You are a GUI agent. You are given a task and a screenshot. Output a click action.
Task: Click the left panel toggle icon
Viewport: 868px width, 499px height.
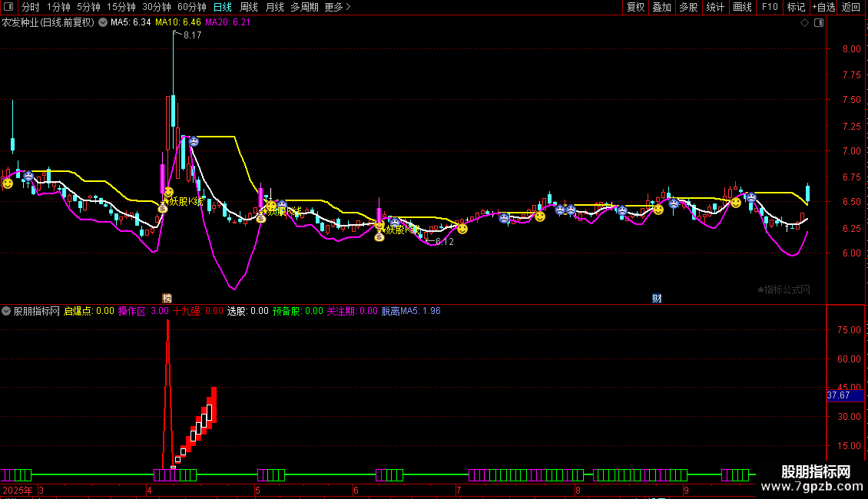9,7
